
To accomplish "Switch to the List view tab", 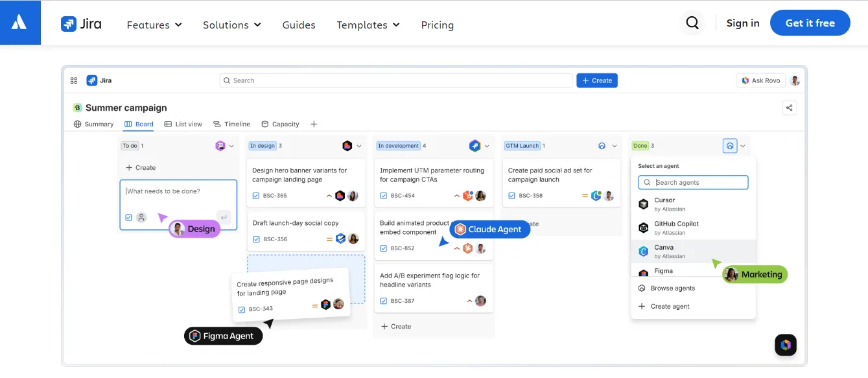I will (183, 124).
